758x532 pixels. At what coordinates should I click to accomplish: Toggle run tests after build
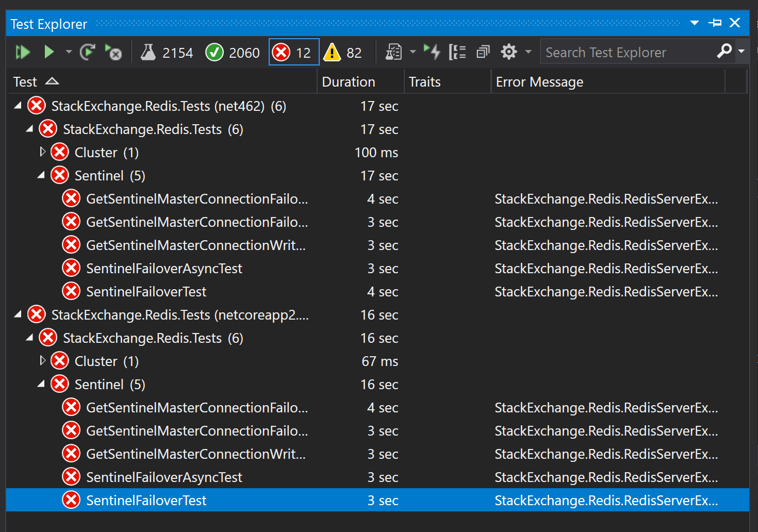coord(432,52)
